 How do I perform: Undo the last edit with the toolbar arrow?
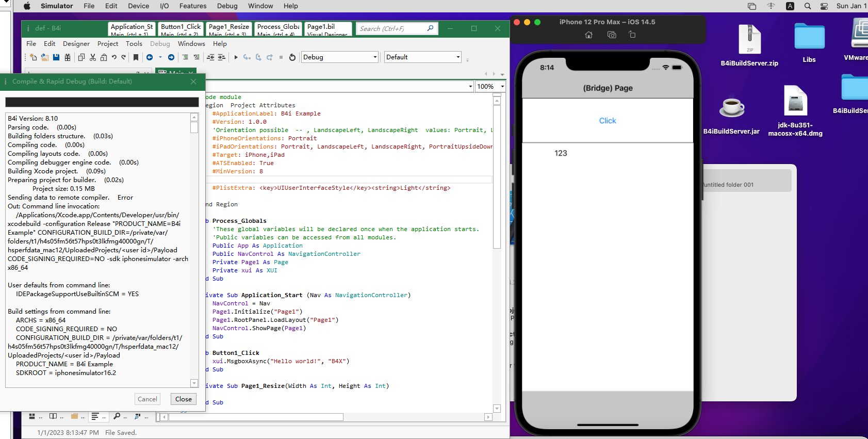coord(114,57)
